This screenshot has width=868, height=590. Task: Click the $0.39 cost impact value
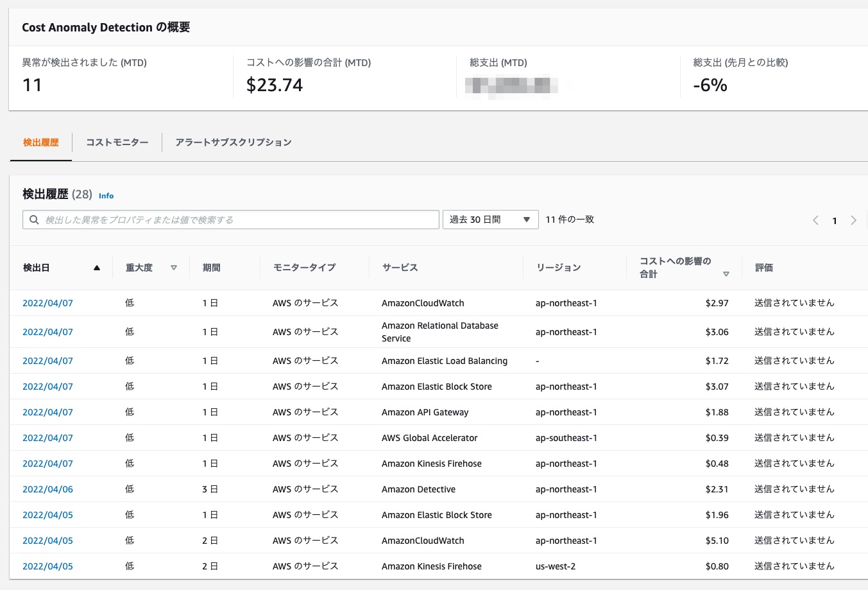(717, 438)
